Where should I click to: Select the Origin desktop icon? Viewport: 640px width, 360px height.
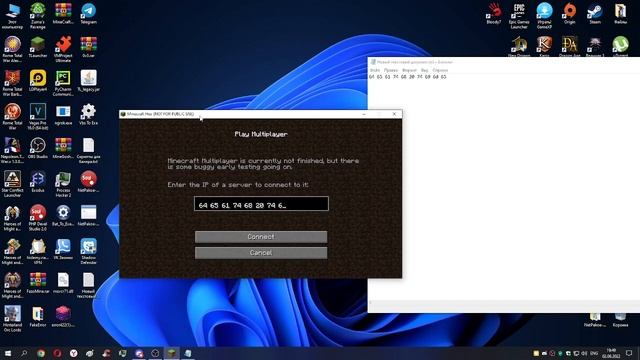[x=569, y=14]
